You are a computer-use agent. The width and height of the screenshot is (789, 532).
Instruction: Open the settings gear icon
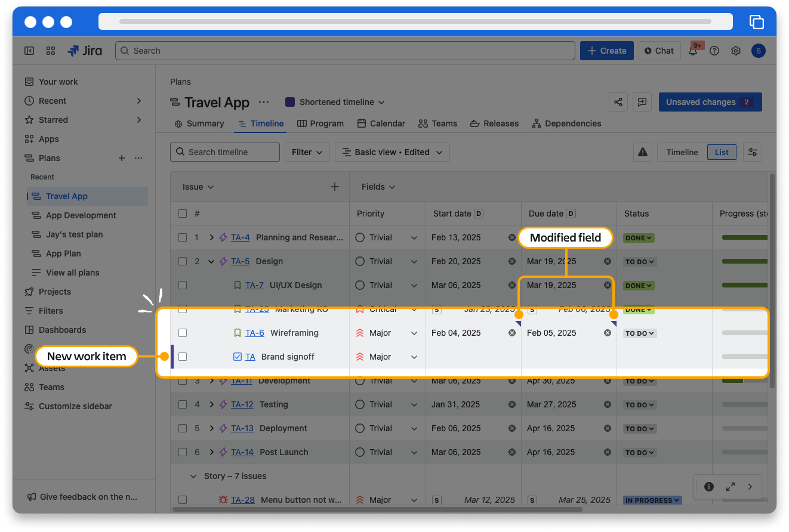click(736, 51)
